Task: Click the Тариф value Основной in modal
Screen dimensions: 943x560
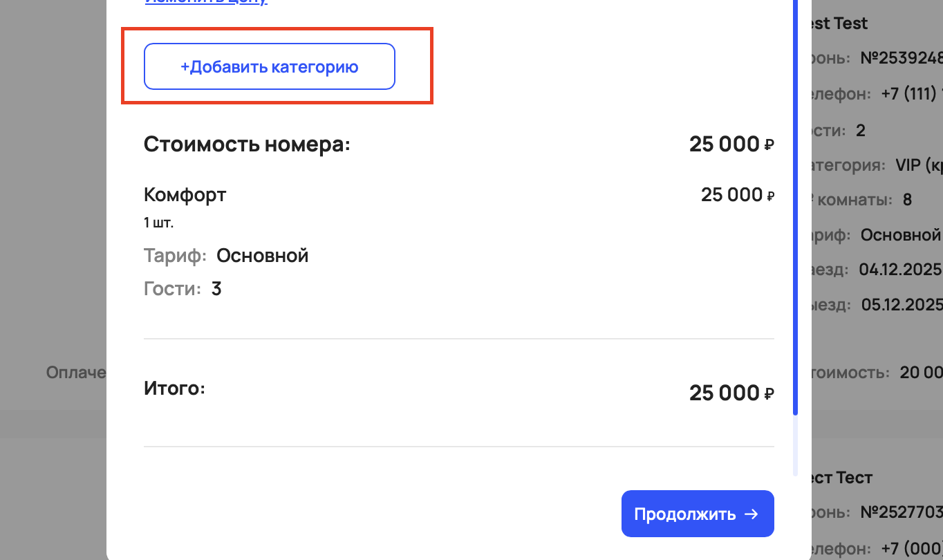Action: [262, 256]
